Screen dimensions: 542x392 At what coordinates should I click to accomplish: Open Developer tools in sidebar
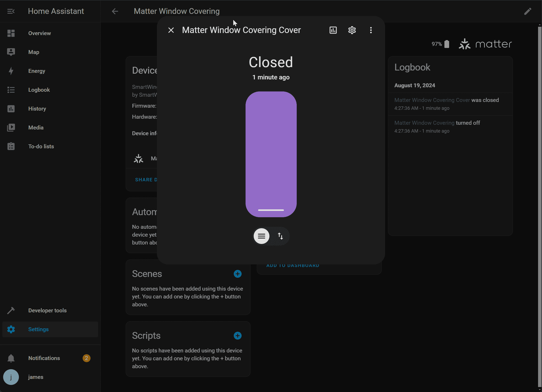tap(47, 311)
